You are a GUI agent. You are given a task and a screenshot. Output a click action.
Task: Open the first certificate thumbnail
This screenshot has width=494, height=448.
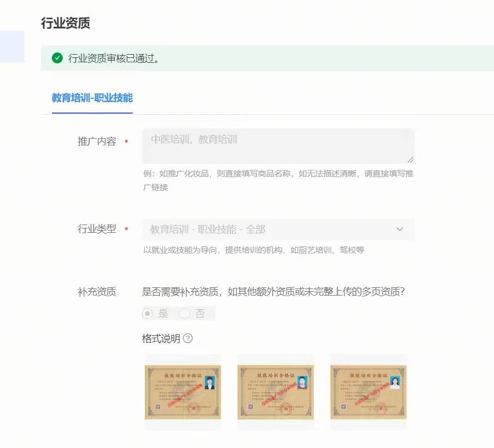tap(183, 392)
